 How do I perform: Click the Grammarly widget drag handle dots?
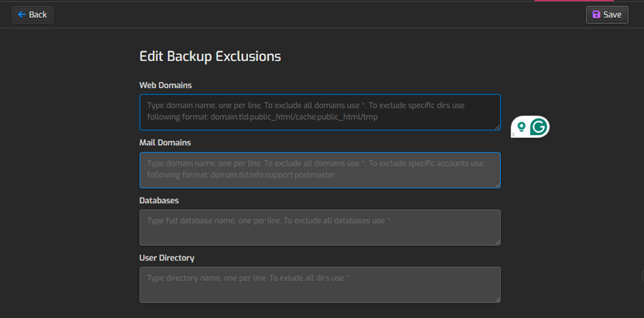513,134
